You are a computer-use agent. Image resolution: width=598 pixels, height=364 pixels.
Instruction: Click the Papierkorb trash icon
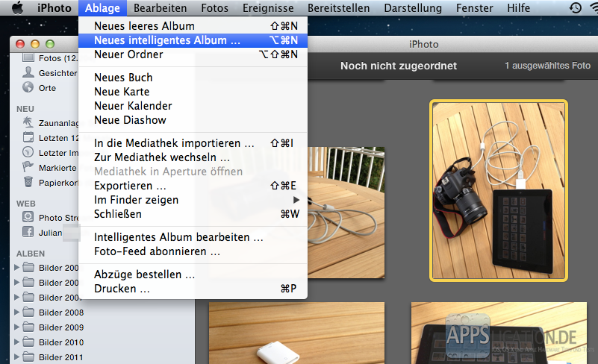coord(28,182)
